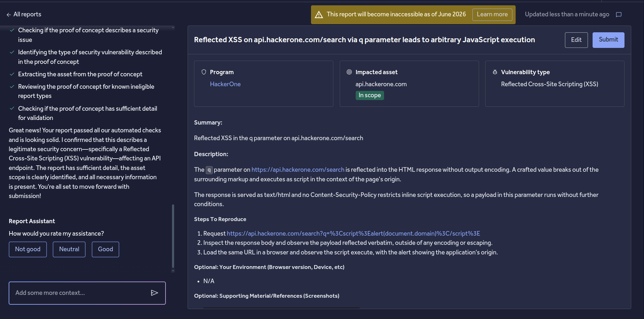Click the summary line about the q parameter

278,138
